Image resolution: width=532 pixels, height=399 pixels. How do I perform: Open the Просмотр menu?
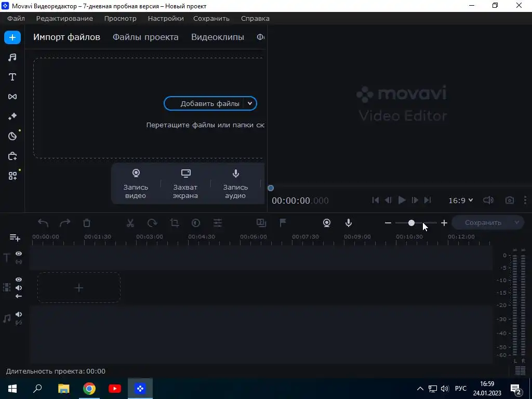click(120, 18)
